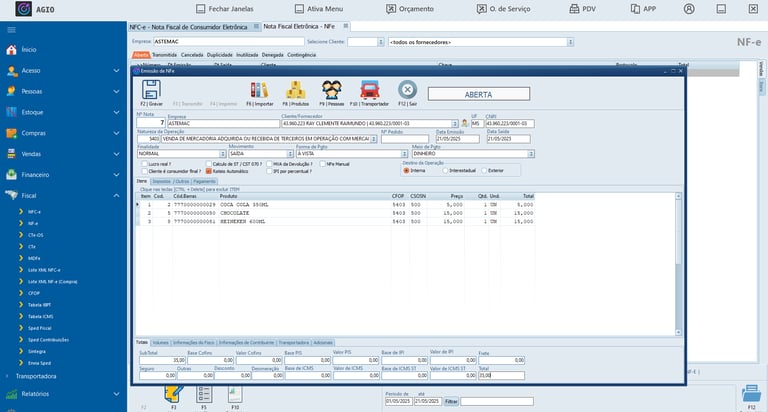Click the PDV button in top bar
This screenshot has height=412, width=768.
[582, 9]
